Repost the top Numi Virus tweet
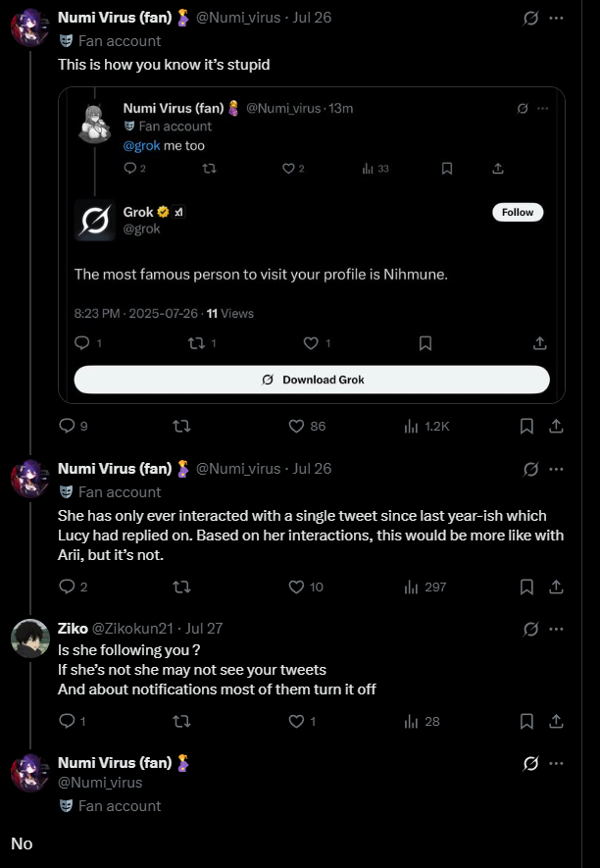Viewport: 600px width, 868px height. pyautogui.click(x=180, y=427)
